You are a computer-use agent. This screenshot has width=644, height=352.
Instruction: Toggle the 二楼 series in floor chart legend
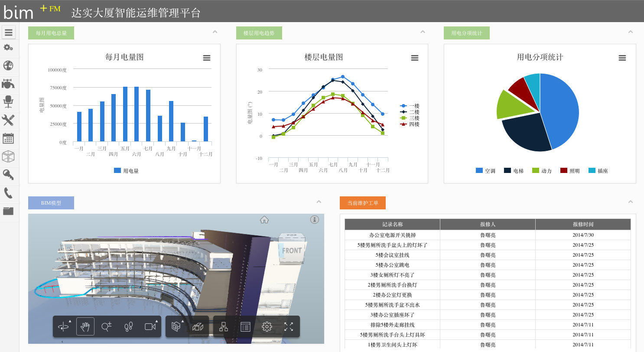point(410,112)
